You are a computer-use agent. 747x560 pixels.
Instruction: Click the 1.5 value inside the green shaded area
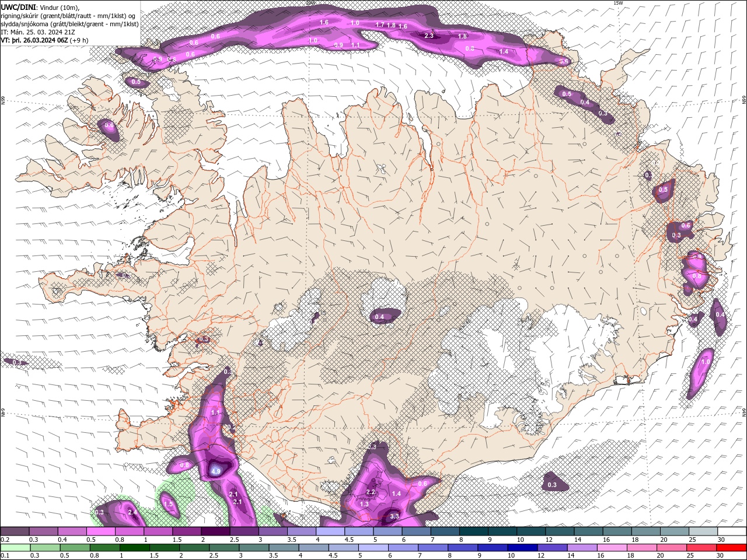[168, 503]
